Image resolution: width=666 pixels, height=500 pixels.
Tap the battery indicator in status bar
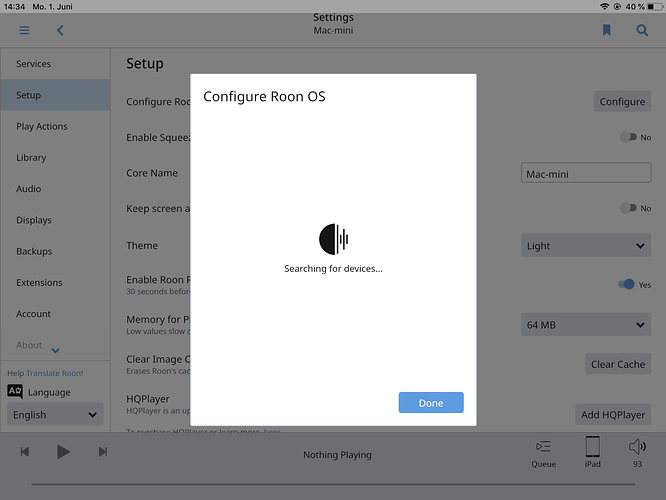(x=655, y=6)
